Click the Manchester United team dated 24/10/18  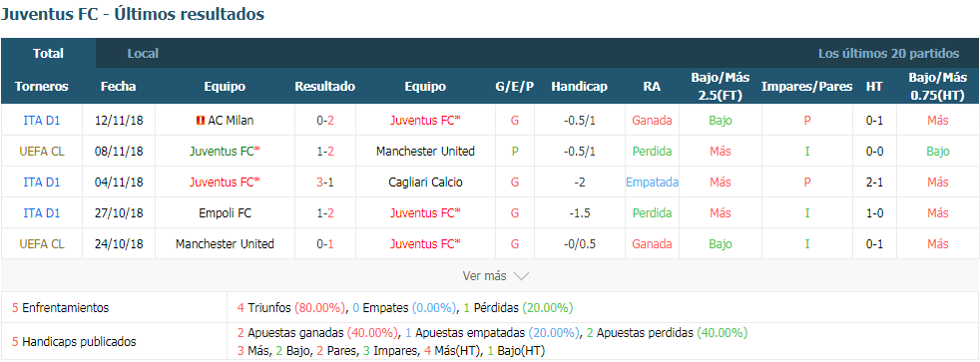(225, 244)
